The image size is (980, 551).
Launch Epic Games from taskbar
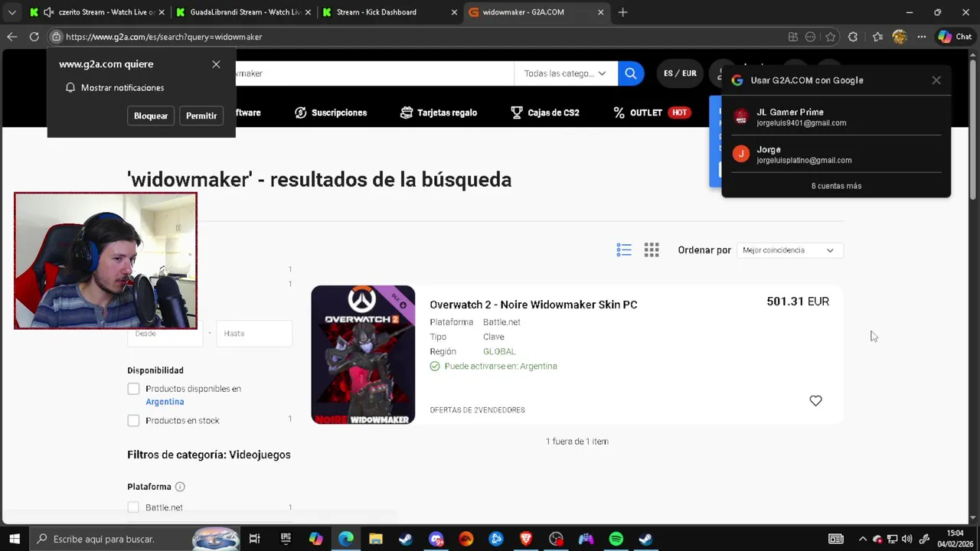click(x=286, y=539)
